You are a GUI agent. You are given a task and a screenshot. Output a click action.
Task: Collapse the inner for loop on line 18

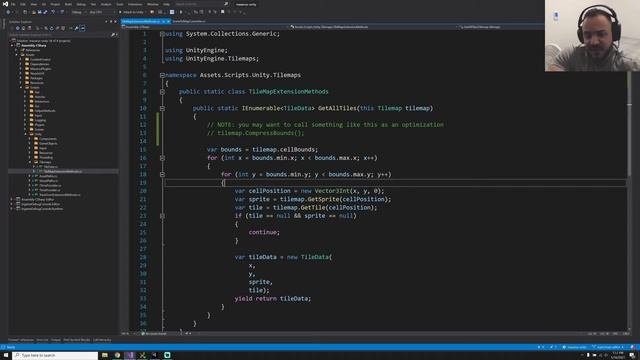pyautogui.click(x=162, y=174)
